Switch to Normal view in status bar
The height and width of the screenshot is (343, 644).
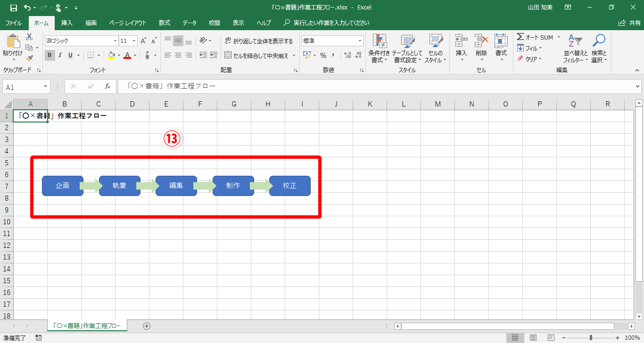pos(515,338)
